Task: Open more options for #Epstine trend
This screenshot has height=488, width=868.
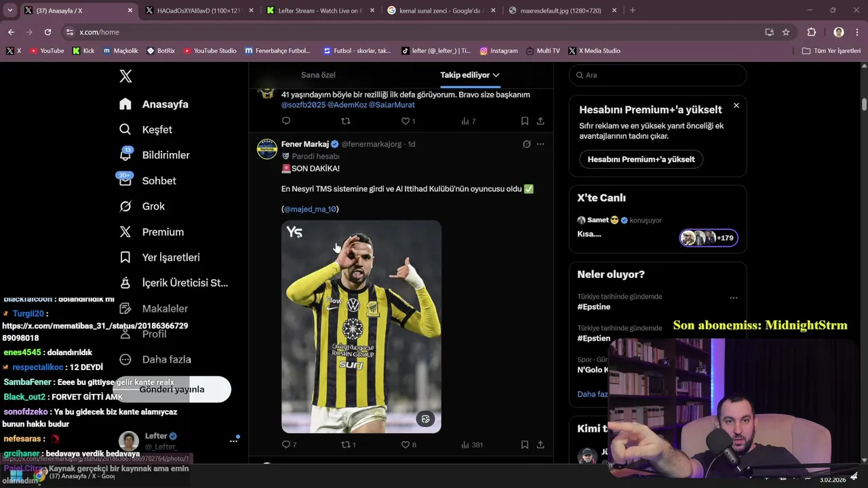Action: [733, 298]
